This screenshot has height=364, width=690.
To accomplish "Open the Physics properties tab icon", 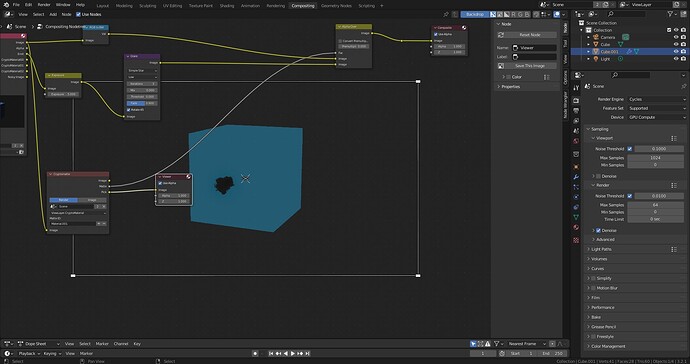I will 576,197.
